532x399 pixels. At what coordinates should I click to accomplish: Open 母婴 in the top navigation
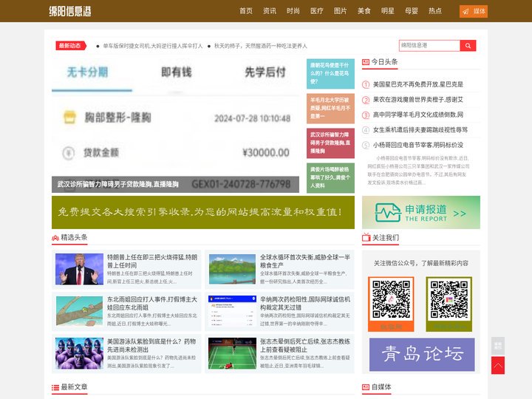click(x=412, y=11)
